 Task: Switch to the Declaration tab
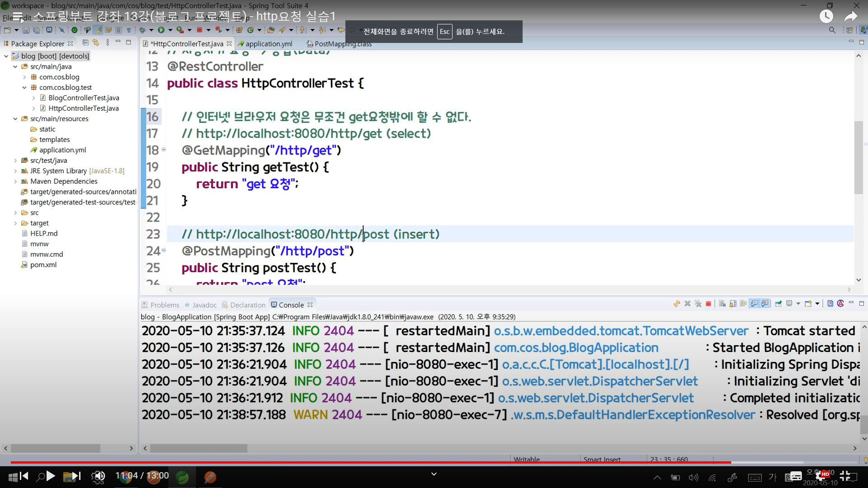pos(244,305)
